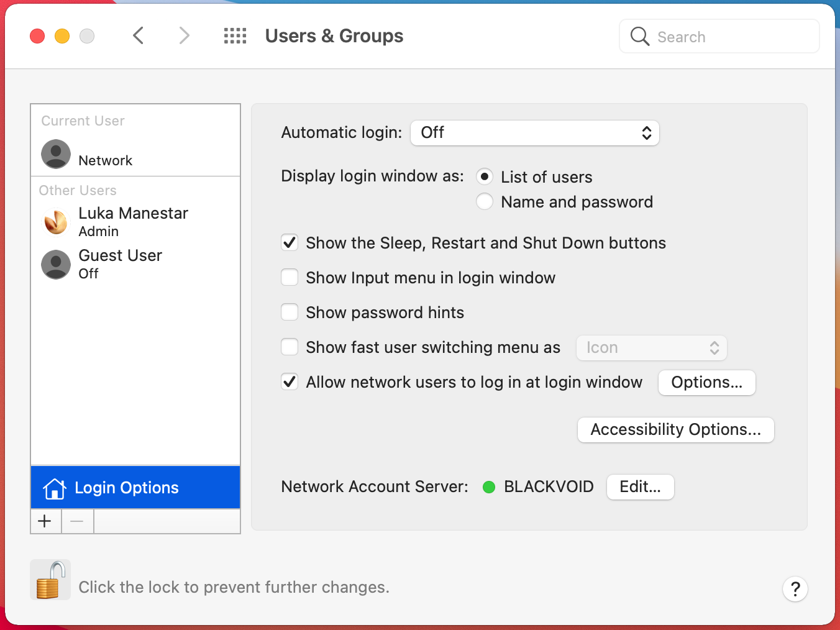Select List of users radio button
Screen dimensions: 840x630
485,177
